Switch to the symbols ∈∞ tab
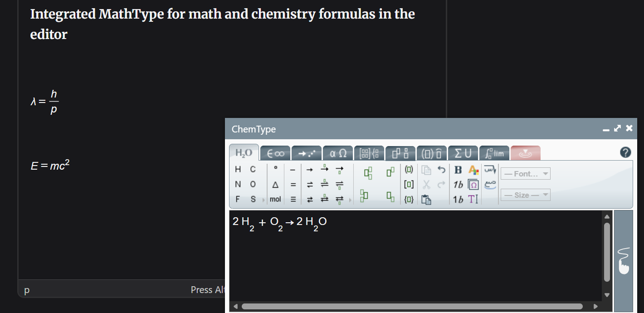 pyautogui.click(x=275, y=153)
